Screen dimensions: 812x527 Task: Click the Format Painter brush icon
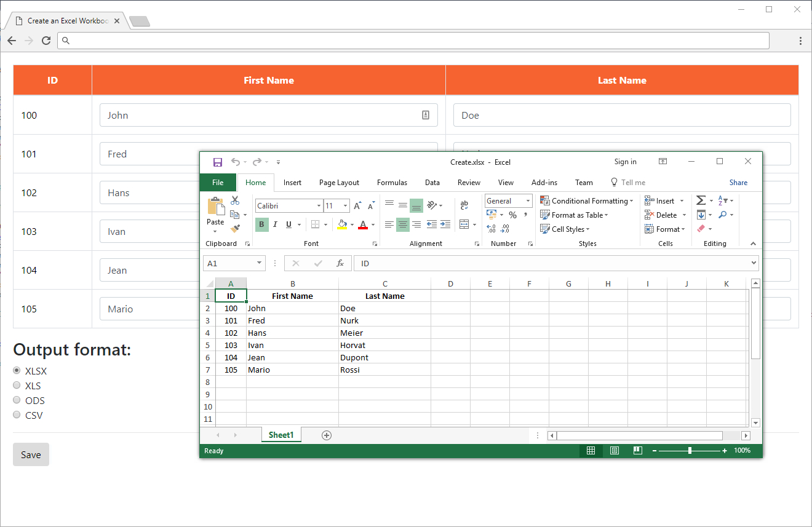pos(235,229)
